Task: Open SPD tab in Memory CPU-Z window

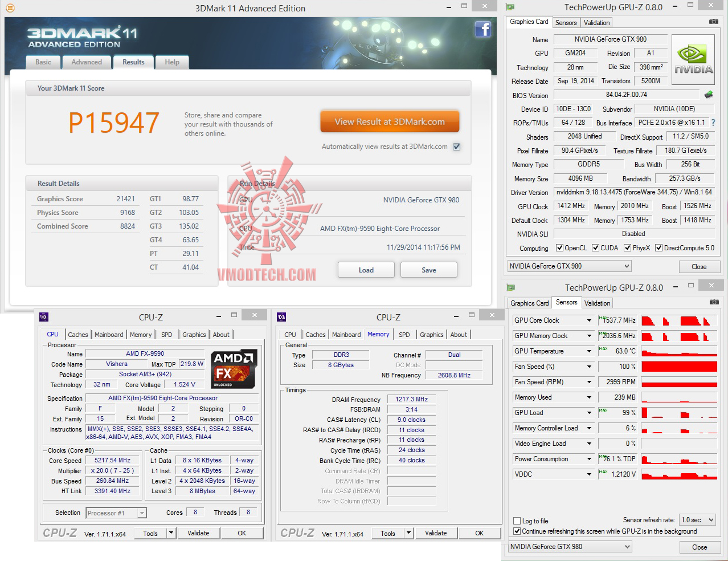Action: (404, 335)
